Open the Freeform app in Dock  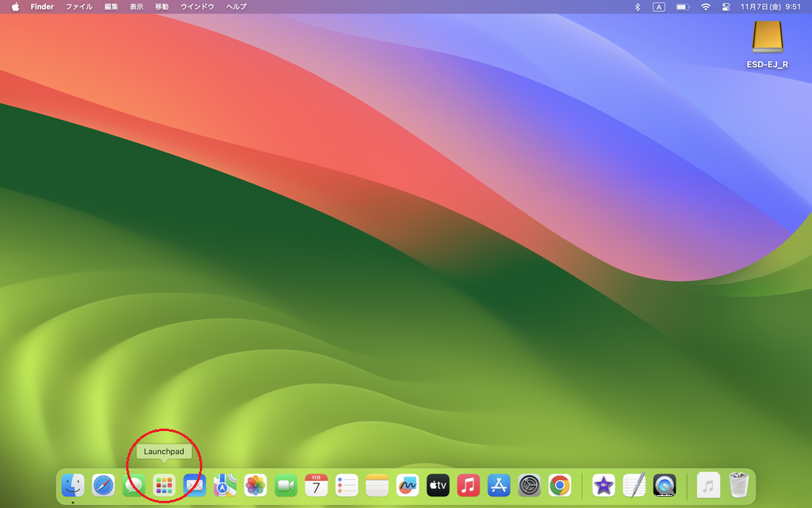pyautogui.click(x=408, y=484)
